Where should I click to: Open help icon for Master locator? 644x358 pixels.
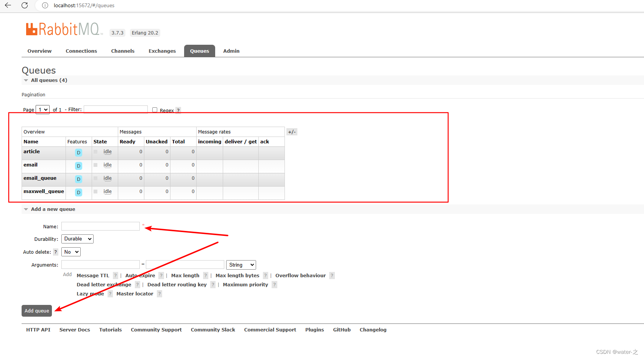(159, 294)
